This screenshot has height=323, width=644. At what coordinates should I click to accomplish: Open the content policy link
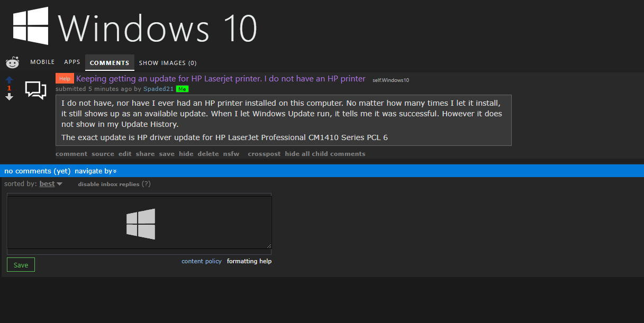pyautogui.click(x=202, y=261)
